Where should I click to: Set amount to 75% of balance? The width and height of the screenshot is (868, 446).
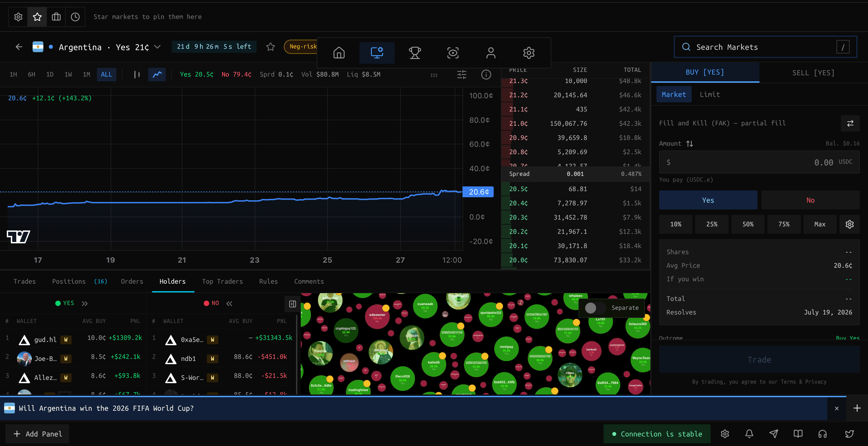[784, 224]
